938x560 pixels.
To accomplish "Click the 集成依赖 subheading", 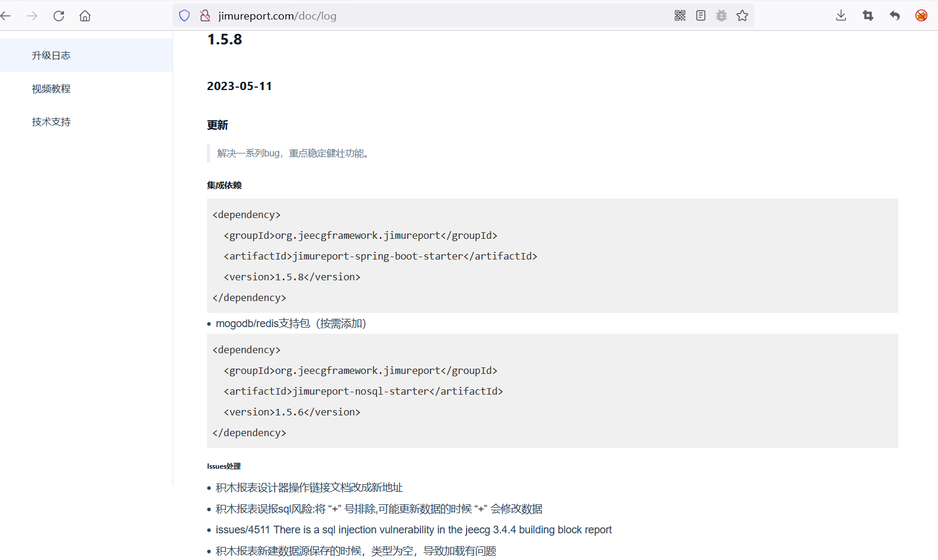I will pyautogui.click(x=224, y=185).
